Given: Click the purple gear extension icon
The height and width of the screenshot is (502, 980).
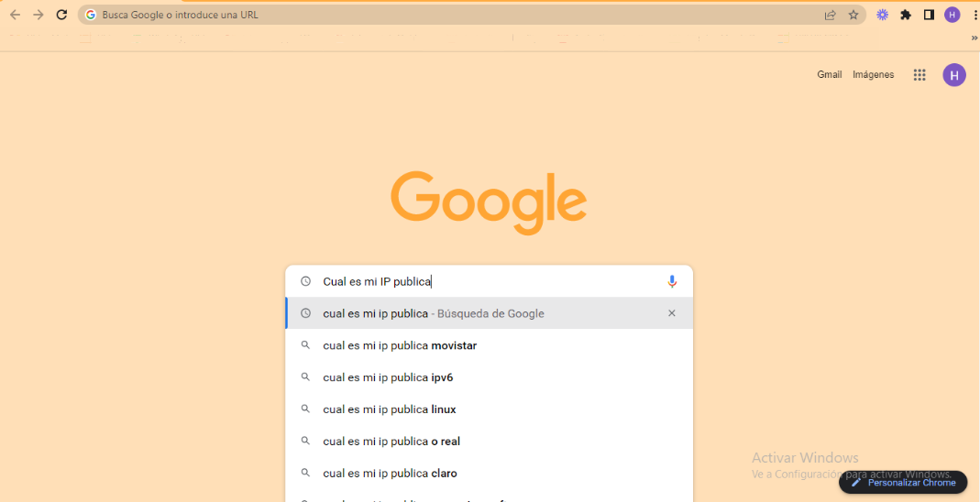Looking at the screenshot, I should (883, 15).
